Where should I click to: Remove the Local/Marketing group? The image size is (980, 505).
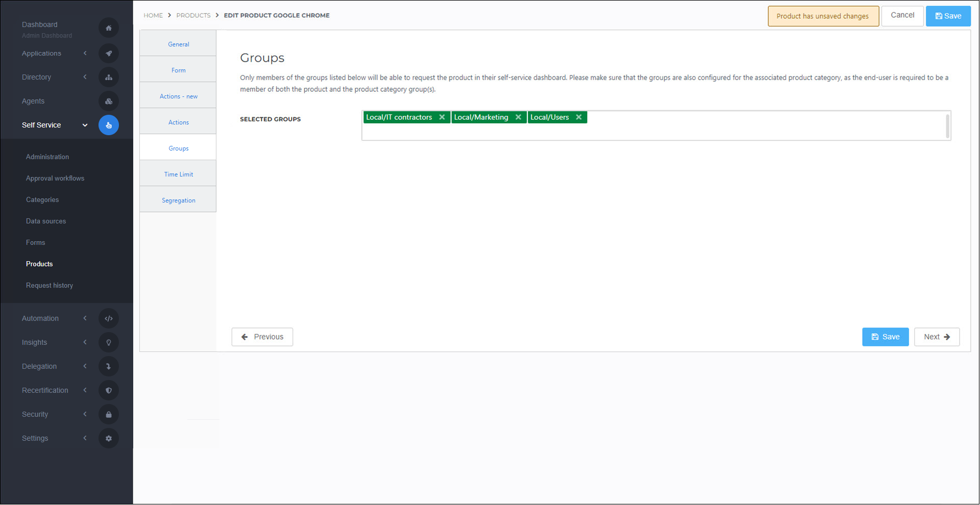coord(518,117)
